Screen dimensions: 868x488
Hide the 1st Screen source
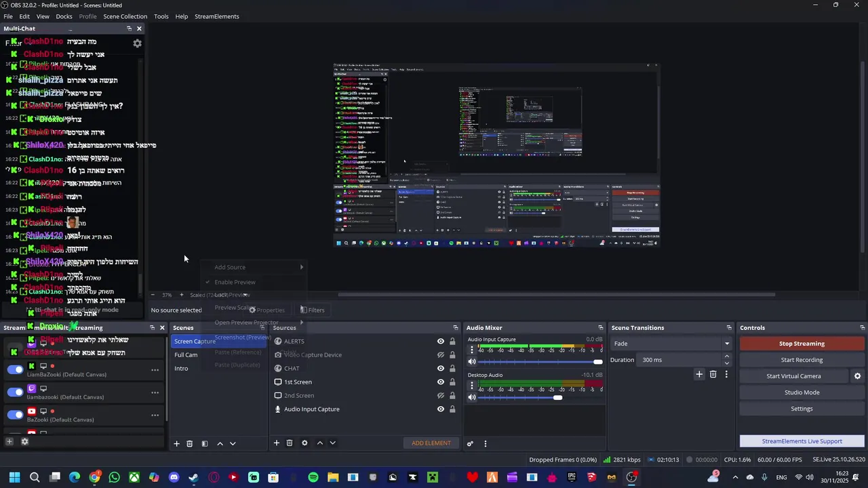click(x=441, y=382)
